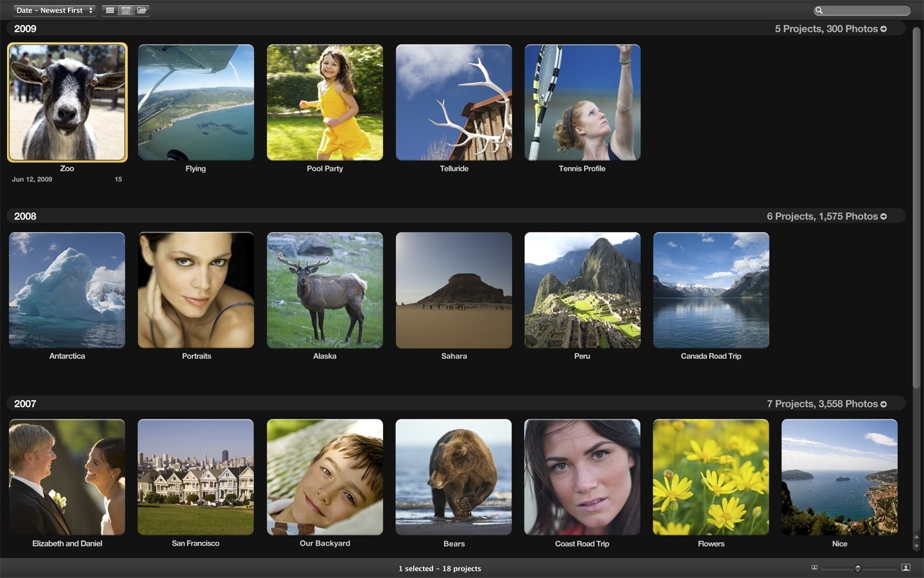Viewport: 924px width, 578px height.
Task: Click the thumbnail size slider knob
Action: pyautogui.click(x=857, y=568)
